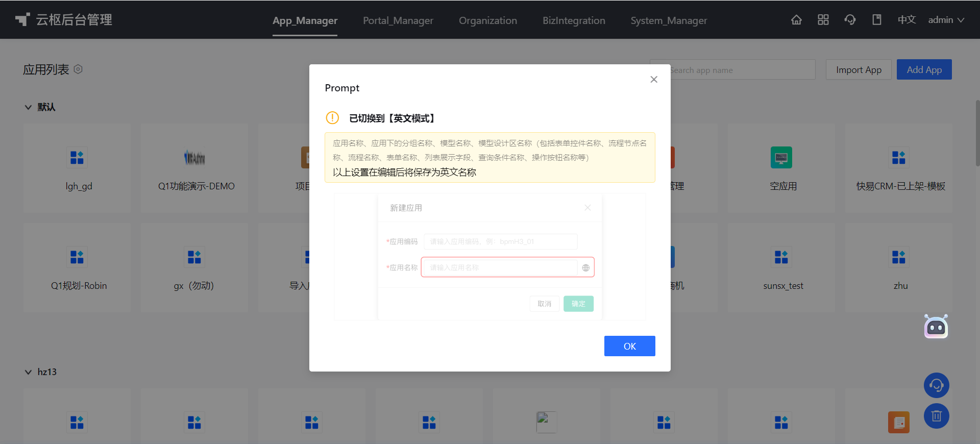Open the bookmark document icon in header
This screenshot has height=444, width=980.
click(x=877, y=20)
